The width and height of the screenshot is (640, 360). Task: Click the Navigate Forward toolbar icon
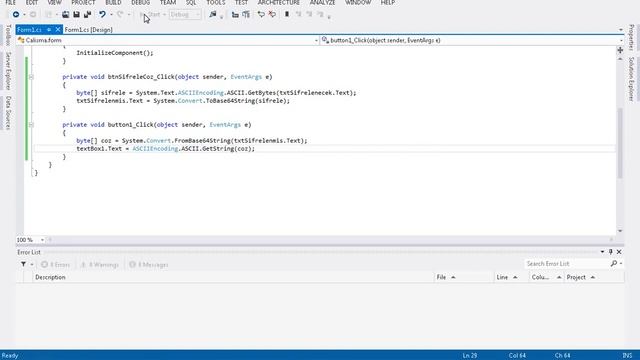tap(33, 15)
